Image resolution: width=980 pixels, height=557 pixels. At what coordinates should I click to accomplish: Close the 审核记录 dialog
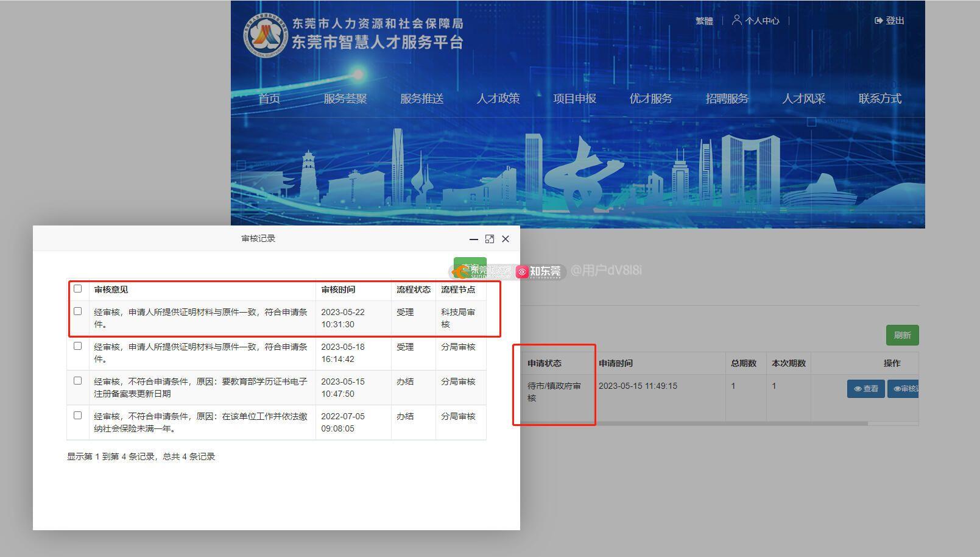(x=506, y=239)
